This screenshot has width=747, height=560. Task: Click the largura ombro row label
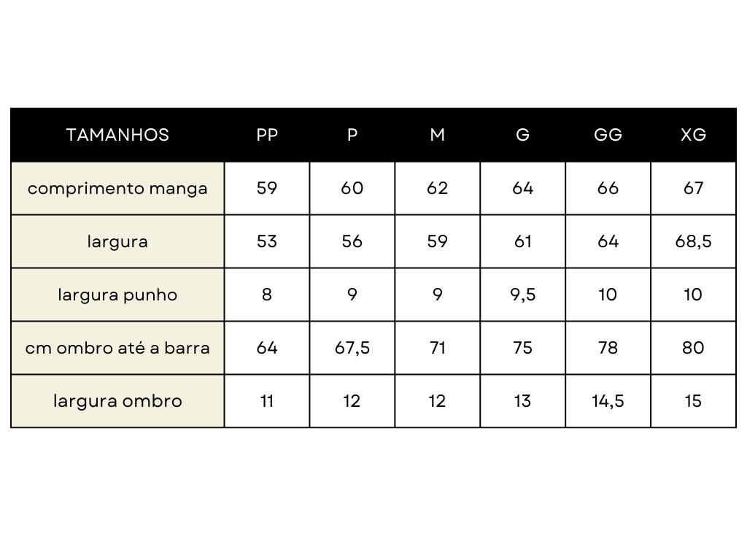tap(117, 401)
